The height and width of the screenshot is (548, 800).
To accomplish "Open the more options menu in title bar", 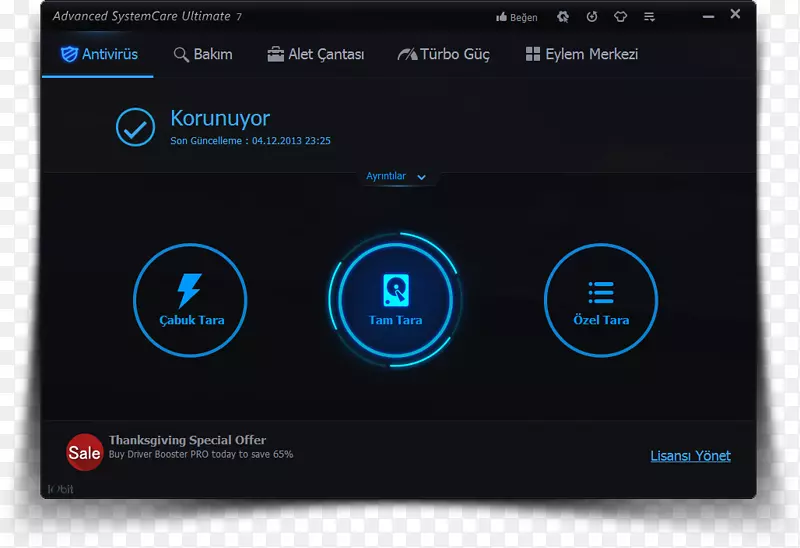I will [649, 17].
